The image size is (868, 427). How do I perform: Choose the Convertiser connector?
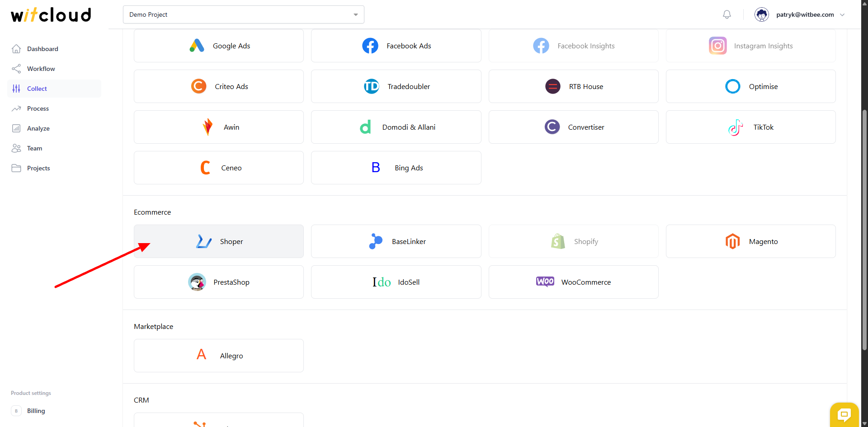coord(574,127)
